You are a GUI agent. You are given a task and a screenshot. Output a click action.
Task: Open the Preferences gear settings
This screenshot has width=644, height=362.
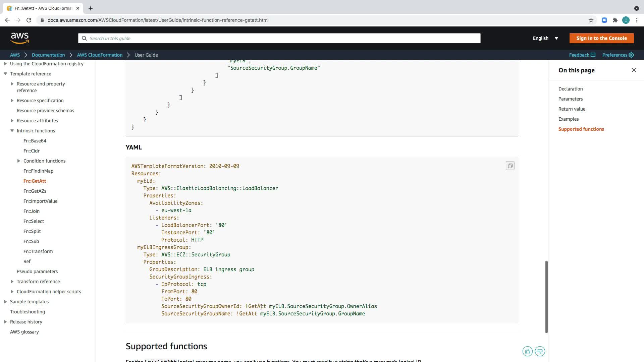tap(618, 55)
